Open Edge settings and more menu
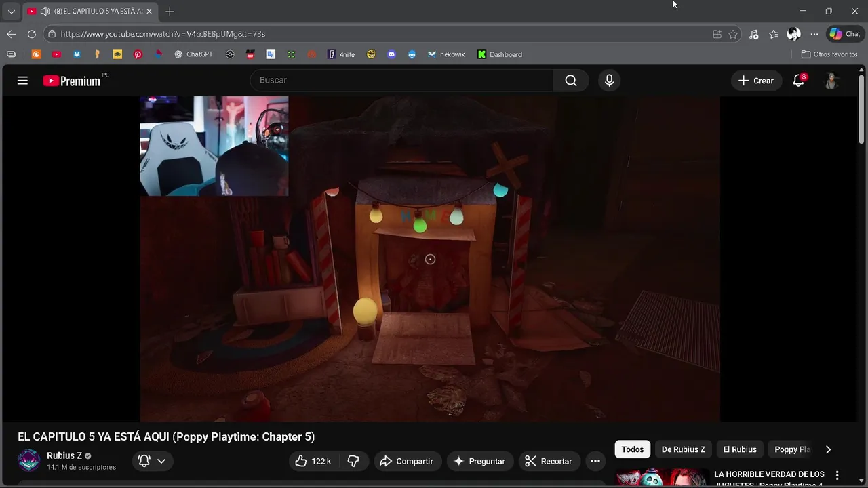The image size is (868, 488). (814, 34)
